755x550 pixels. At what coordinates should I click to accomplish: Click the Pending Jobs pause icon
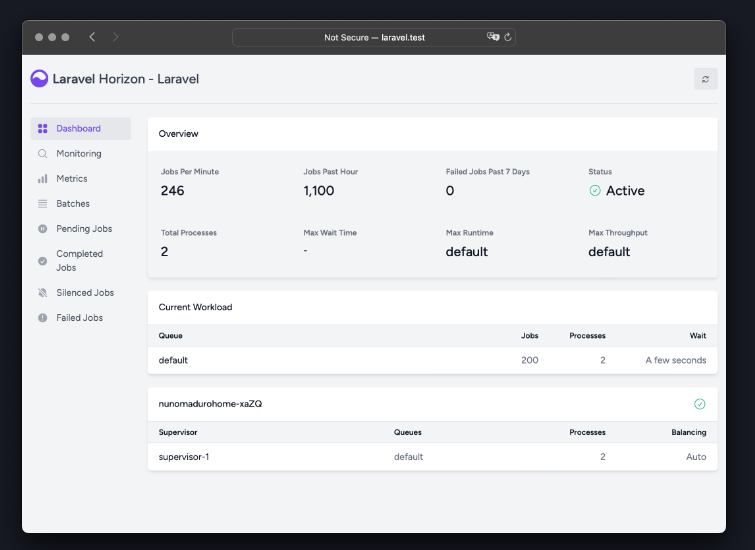pyautogui.click(x=43, y=229)
